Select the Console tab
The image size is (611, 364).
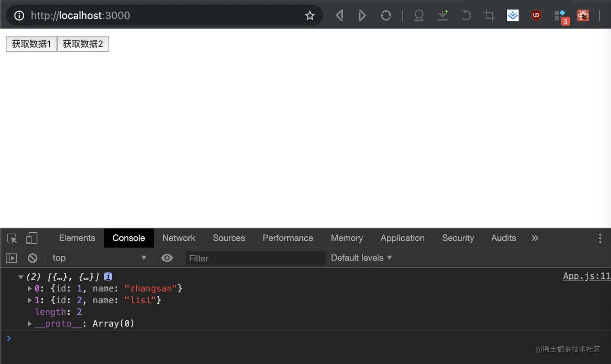point(129,238)
